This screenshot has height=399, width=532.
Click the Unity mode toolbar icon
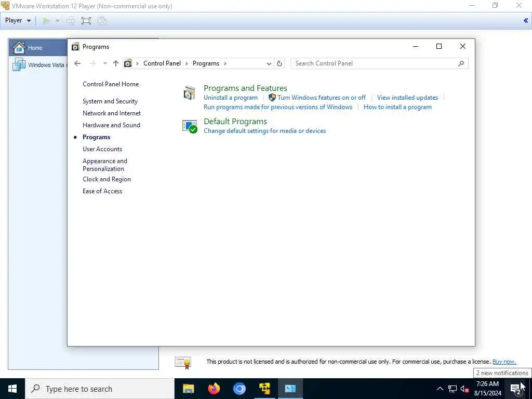pyautogui.click(x=102, y=21)
